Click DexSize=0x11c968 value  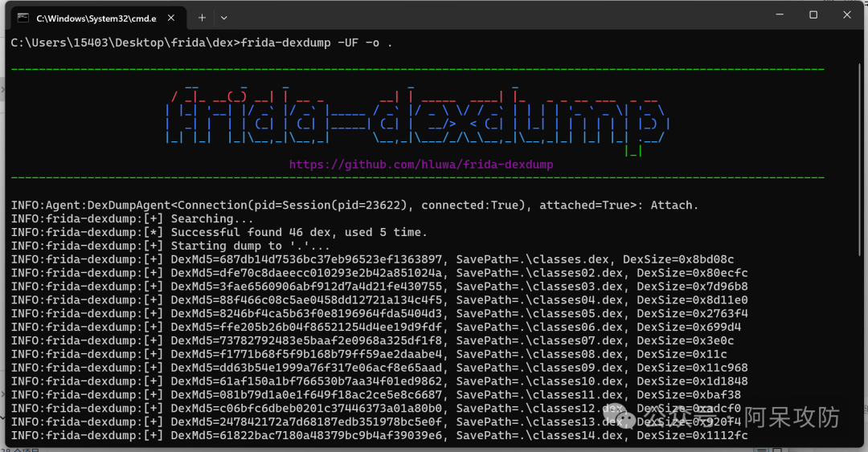coord(692,368)
